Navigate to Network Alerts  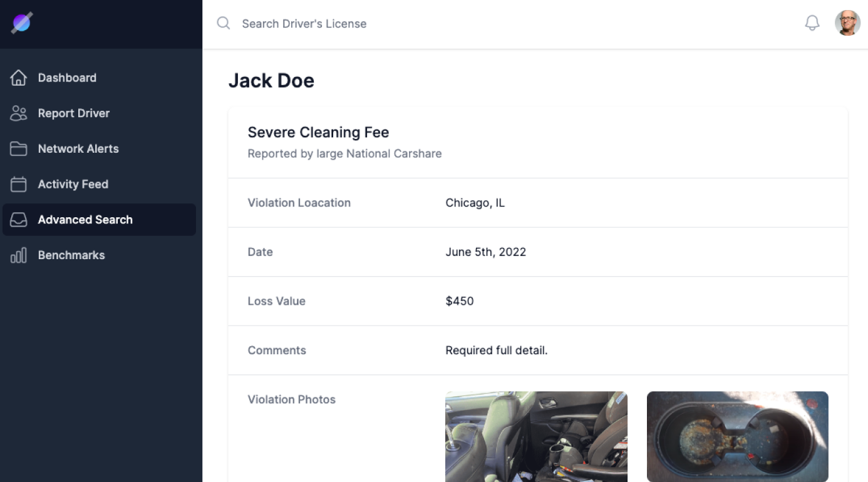tap(78, 149)
